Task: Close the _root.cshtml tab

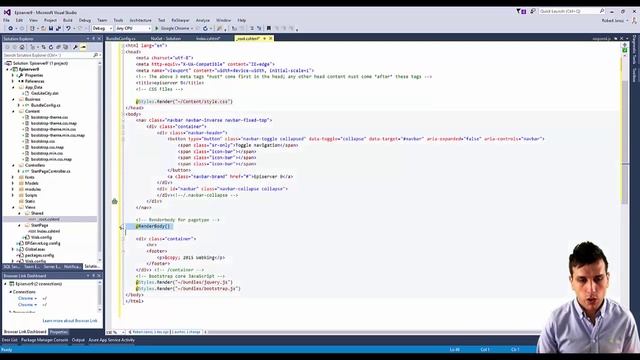Action: (x=271, y=38)
